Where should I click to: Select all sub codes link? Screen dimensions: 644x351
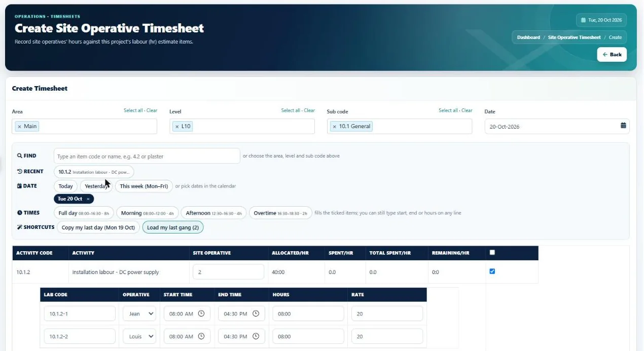pyautogui.click(x=448, y=110)
